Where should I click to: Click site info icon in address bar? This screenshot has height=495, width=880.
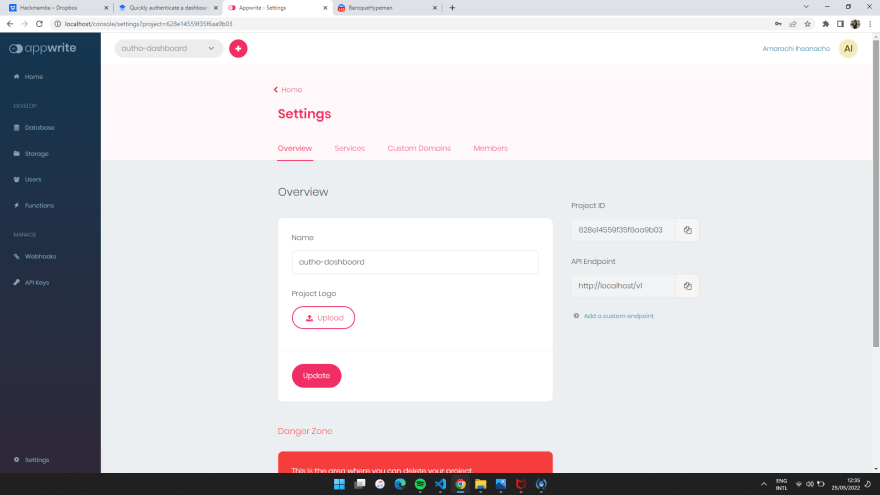pos(57,24)
